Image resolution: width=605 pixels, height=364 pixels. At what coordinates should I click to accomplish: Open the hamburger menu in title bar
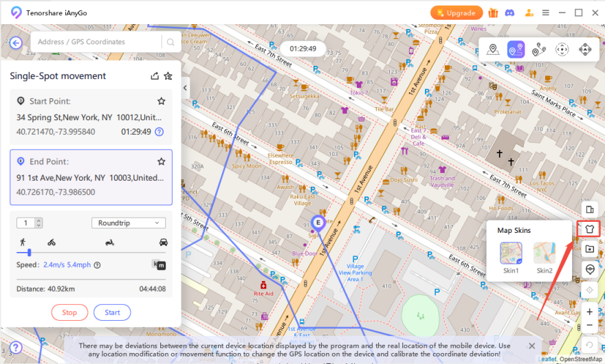tap(545, 12)
